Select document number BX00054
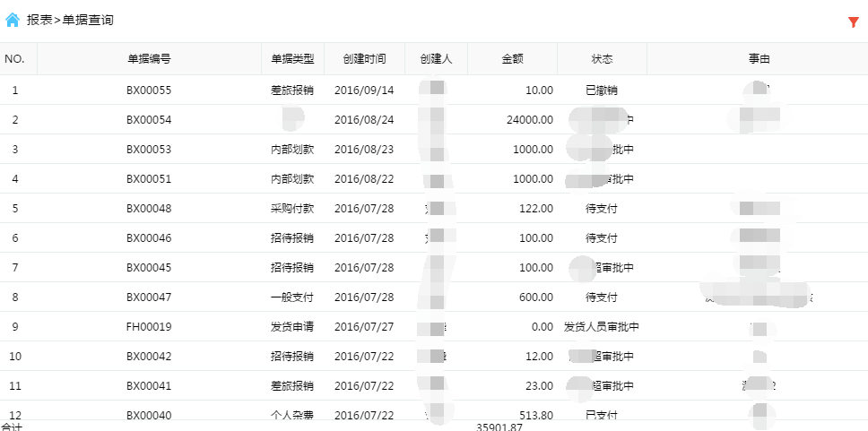868x431 pixels. [x=149, y=120]
